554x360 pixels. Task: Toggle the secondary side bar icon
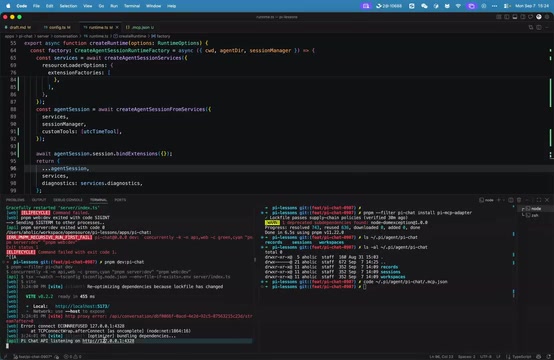(x=523, y=17)
